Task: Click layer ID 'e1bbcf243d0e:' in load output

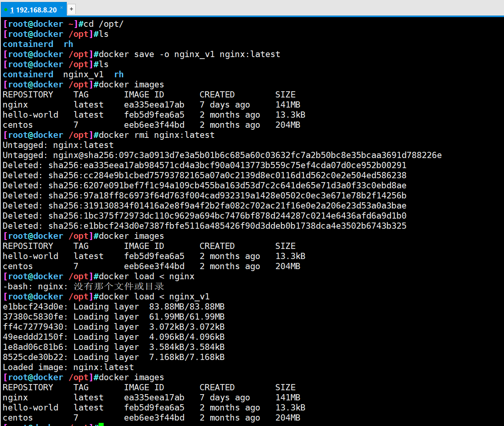Action: [35, 307]
